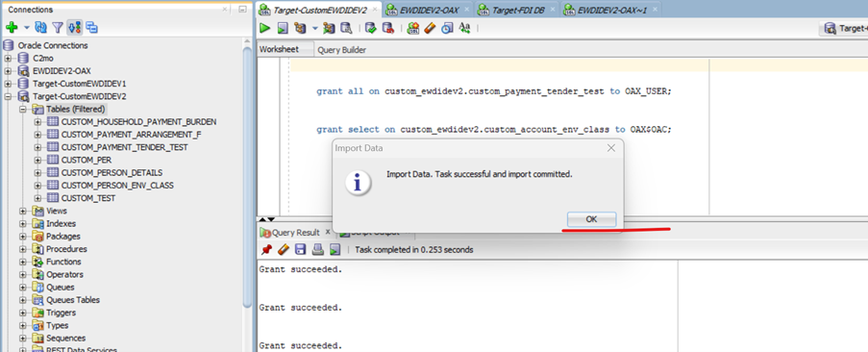The image size is (868, 352).
Task: Select the Indexes node
Action: [61, 223]
